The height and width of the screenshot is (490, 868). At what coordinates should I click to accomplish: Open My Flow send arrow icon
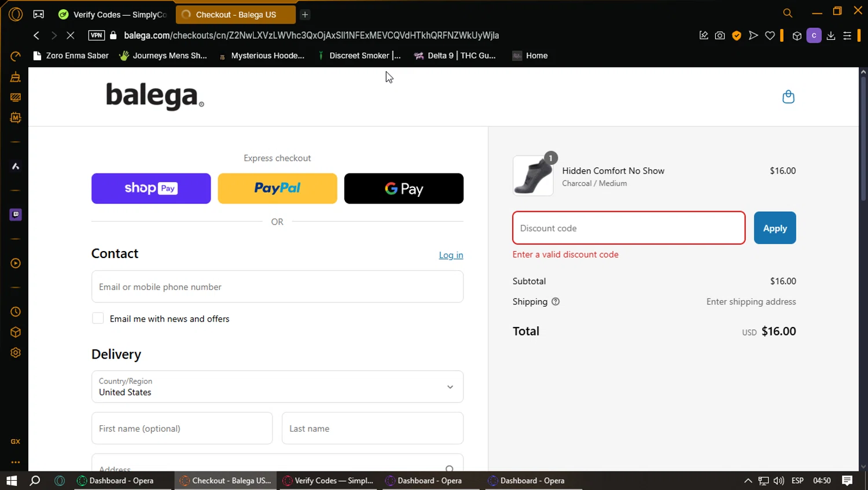tap(753, 35)
